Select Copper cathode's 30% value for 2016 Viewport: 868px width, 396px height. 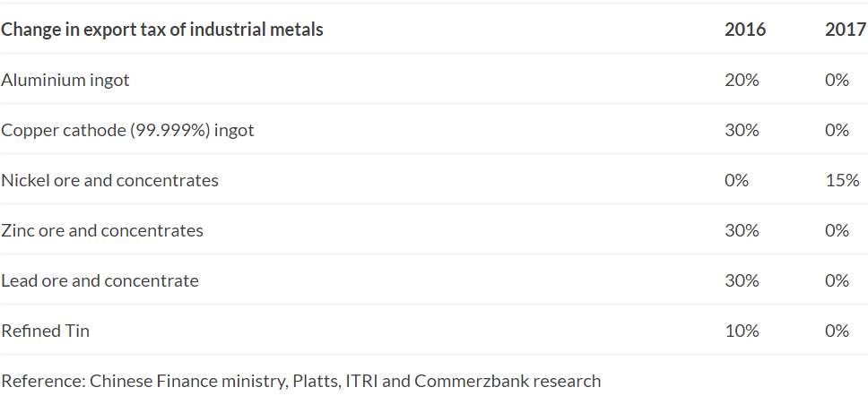click(x=742, y=130)
